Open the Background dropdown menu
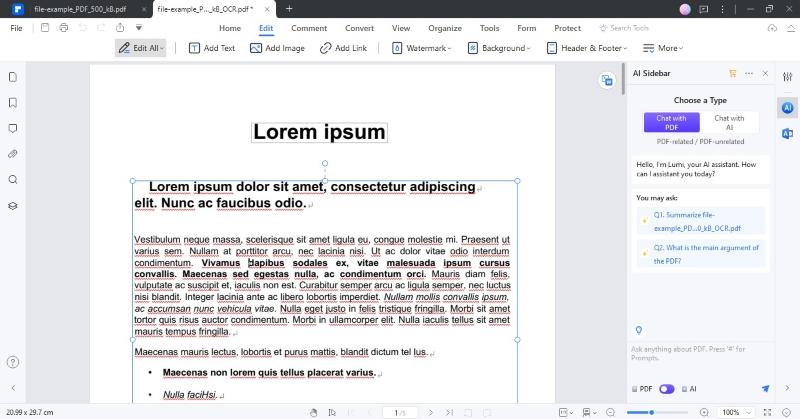Viewport: 800px width, 419px height. click(x=501, y=48)
